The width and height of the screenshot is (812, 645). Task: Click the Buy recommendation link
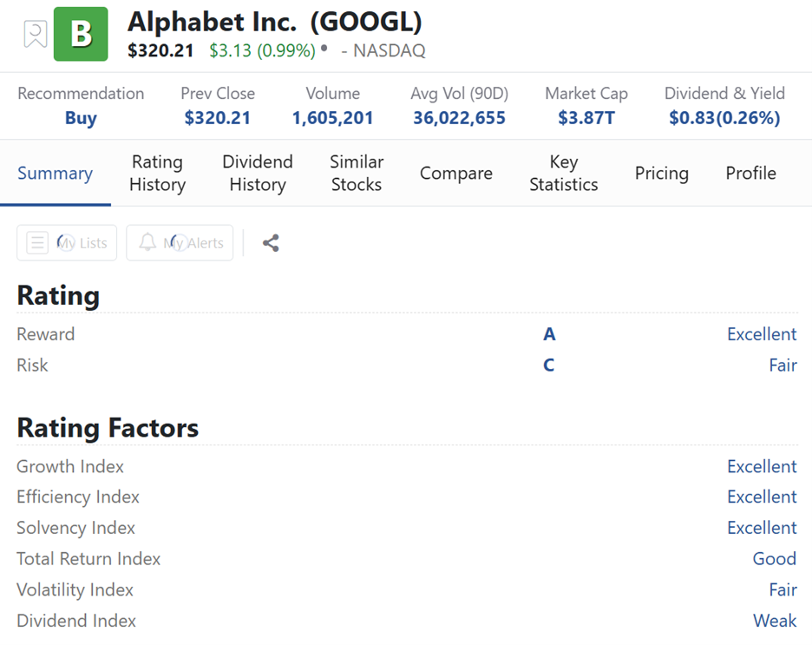coord(81,118)
